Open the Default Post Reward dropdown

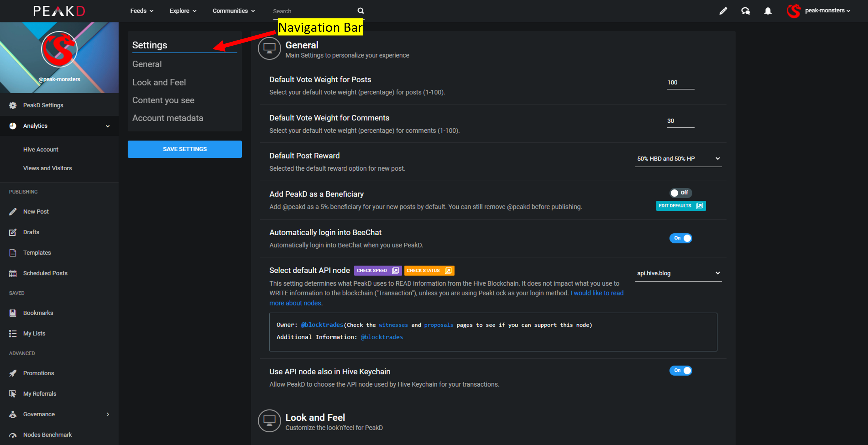tap(678, 159)
